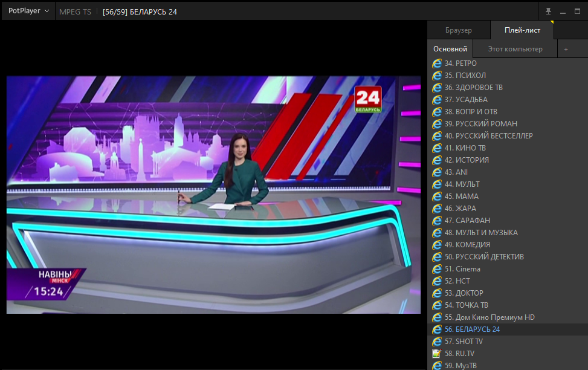Click the IE icon beside 54. ТОЧКА ТВ
588x370 pixels.
(436, 305)
